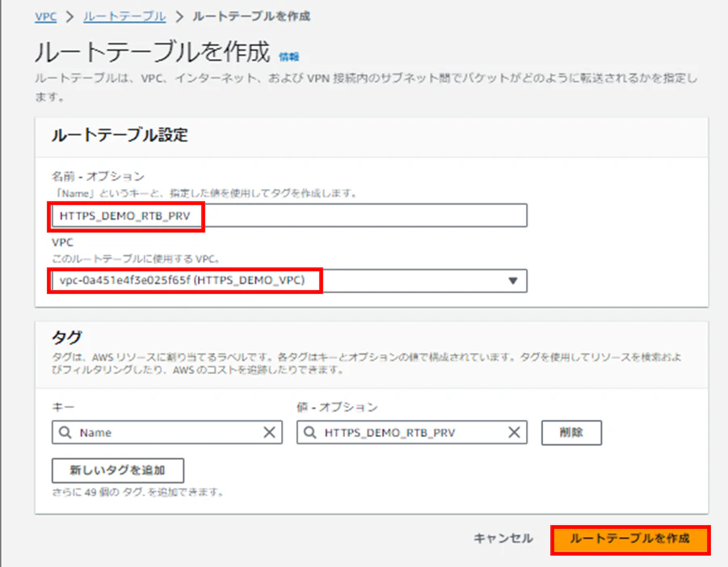Click the 値 - オプション label

[x=338, y=407]
